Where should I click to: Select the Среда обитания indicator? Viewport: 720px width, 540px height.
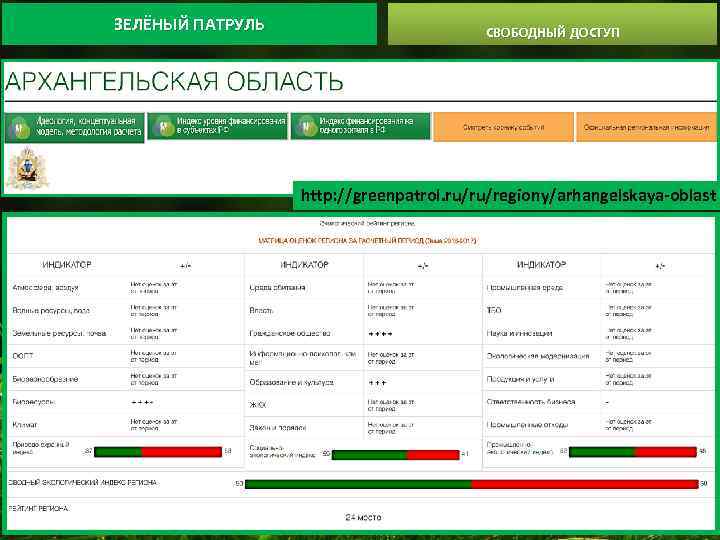(x=277, y=287)
